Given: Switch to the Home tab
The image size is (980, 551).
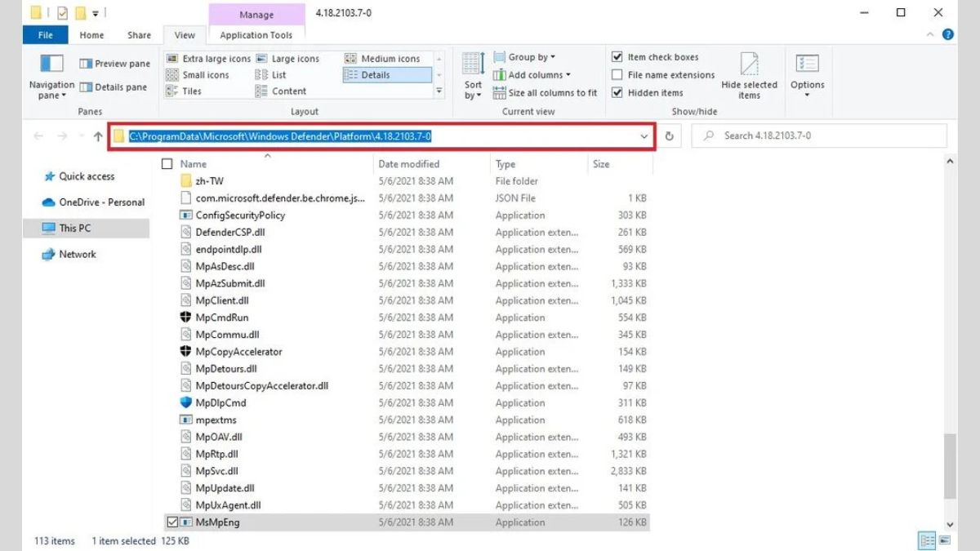Looking at the screenshot, I should click(x=91, y=35).
